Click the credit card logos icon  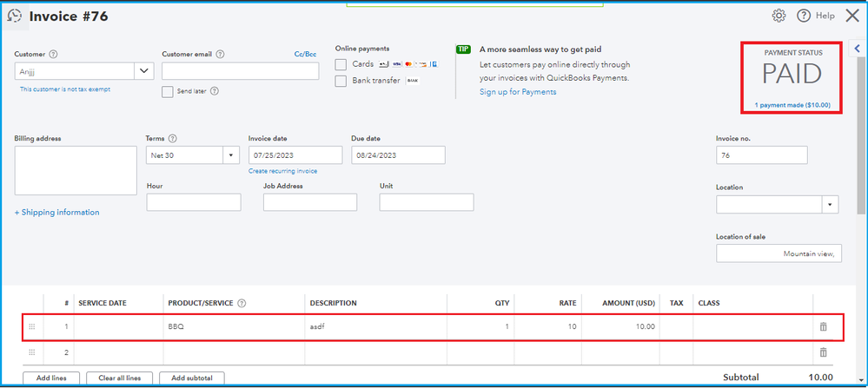[408, 64]
